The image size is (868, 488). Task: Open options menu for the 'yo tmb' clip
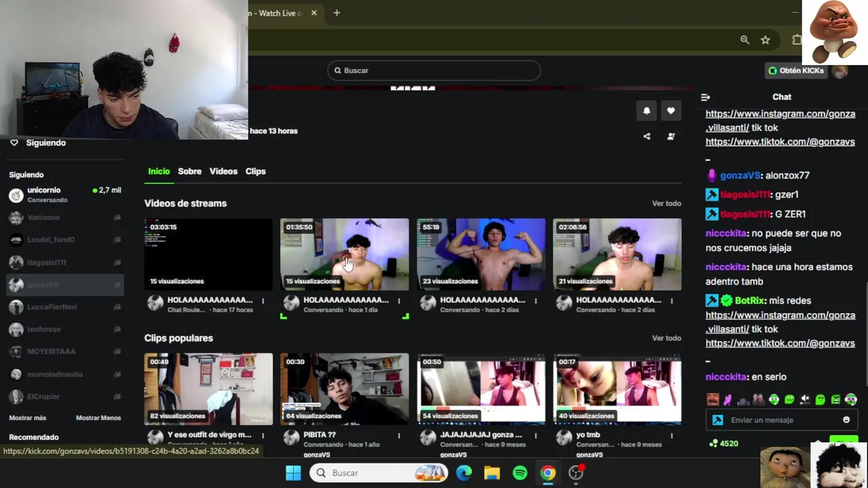click(x=672, y=436)
